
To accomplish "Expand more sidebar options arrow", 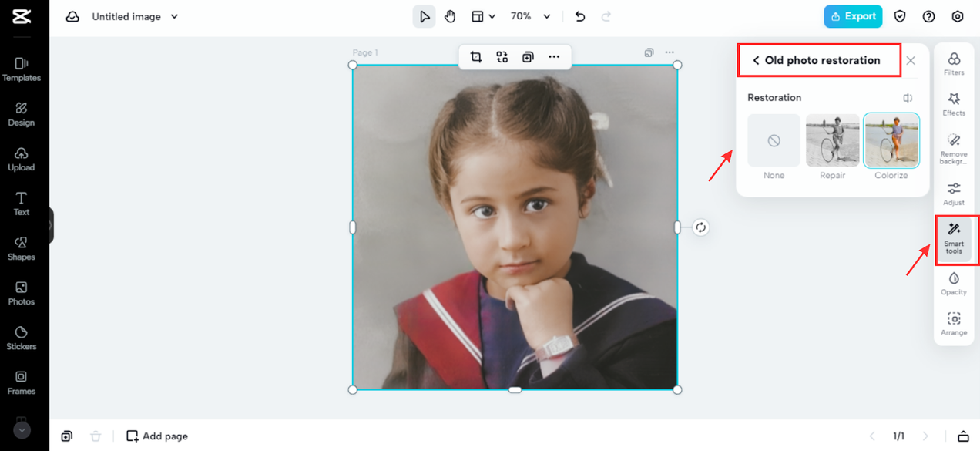I will [22, 430].
